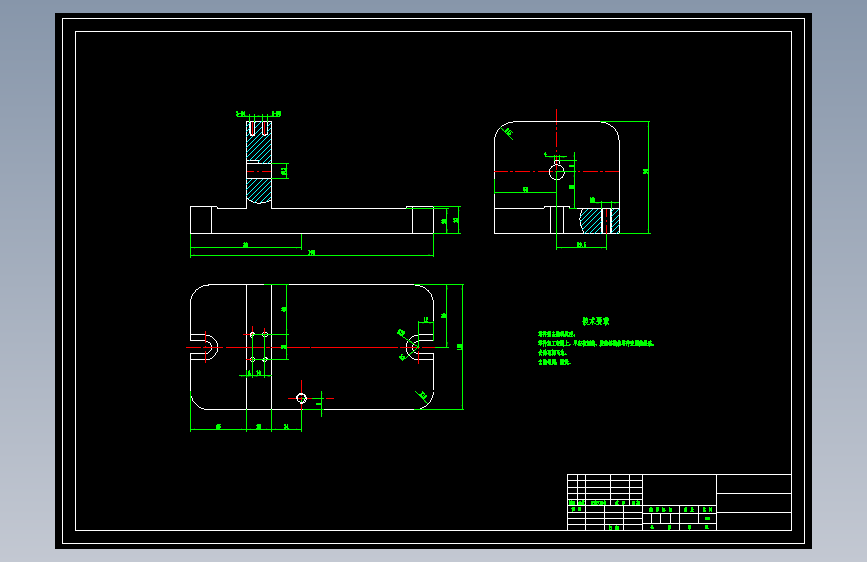Pick the upper-left small hole of the four-hole pattern
867x562 pixels.
pos(253,335)
